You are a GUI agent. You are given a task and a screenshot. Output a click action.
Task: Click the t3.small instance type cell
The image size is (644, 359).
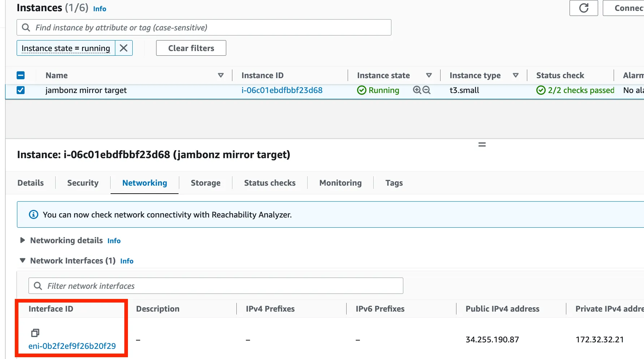(x=464, y=90)
